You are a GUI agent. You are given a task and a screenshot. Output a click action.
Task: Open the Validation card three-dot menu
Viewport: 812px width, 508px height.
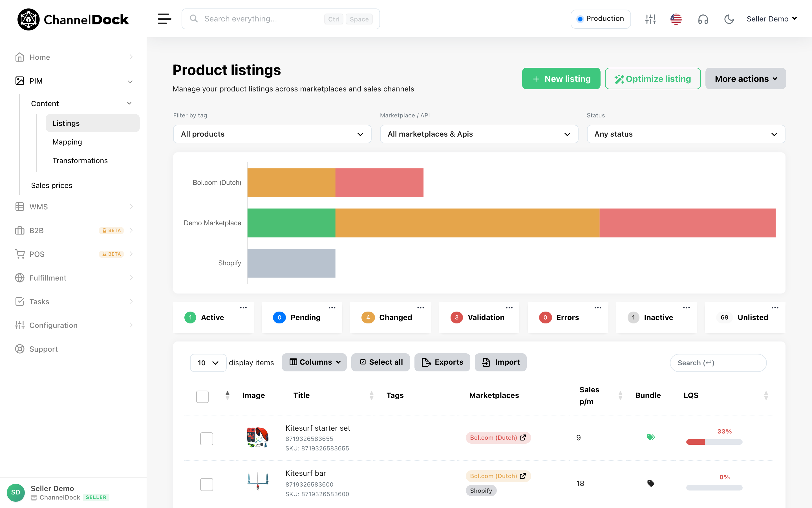(509, 307)
